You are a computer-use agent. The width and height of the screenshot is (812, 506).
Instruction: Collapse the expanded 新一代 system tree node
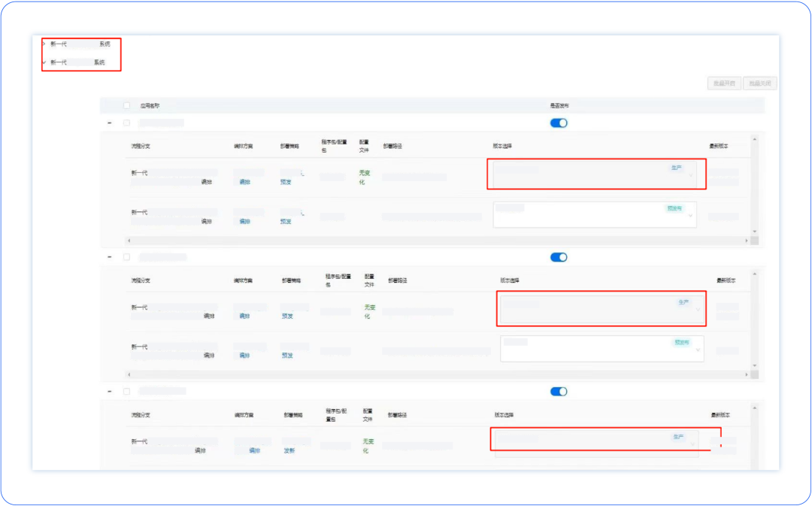tap(44, 62)
